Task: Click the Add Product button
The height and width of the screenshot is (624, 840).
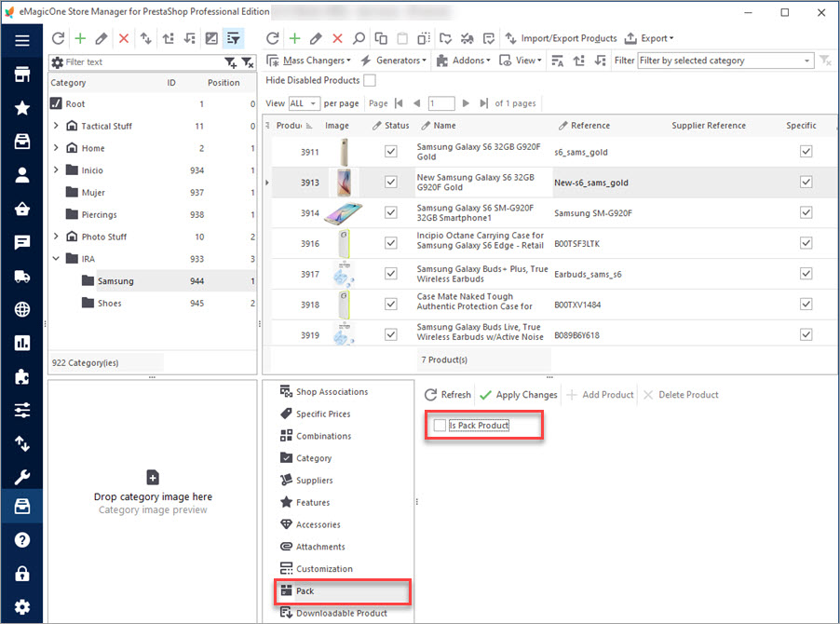Action: (600, 395)
